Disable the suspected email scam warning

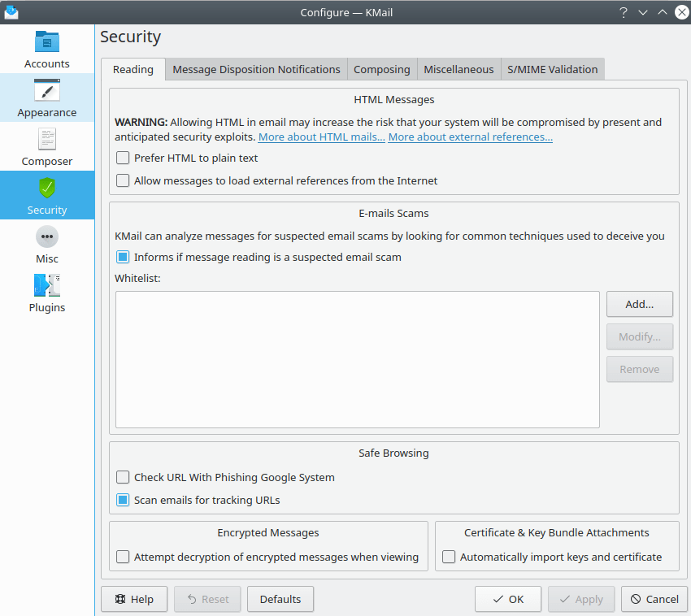123,257
